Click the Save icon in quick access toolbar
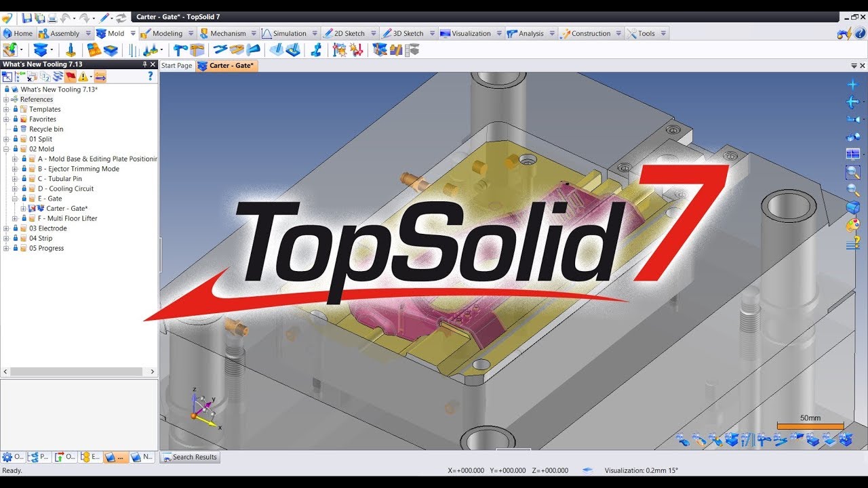Viewport: 868px width, 488px height. pyautogui.click(x=27, y=18)
